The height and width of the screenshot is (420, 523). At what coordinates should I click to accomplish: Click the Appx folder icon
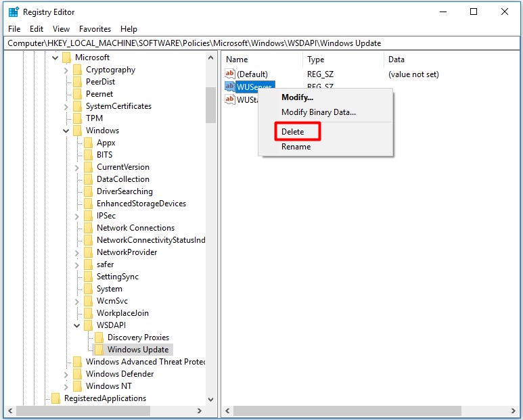click(89, 143)
